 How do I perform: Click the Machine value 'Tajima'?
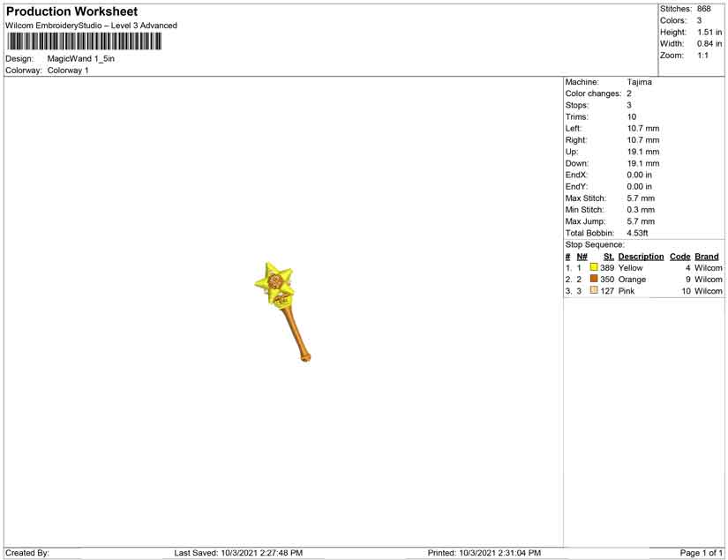tap(640, 82)
